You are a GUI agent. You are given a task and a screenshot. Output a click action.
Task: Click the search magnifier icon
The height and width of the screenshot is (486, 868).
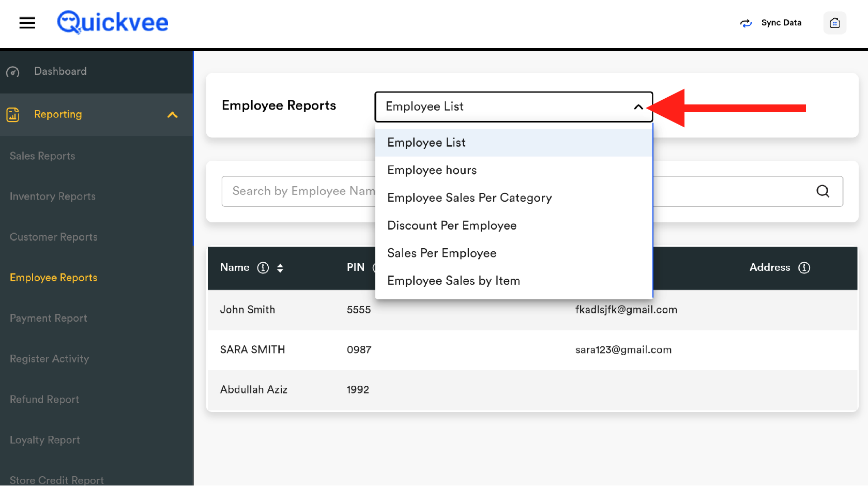click(x=823, y=191)
